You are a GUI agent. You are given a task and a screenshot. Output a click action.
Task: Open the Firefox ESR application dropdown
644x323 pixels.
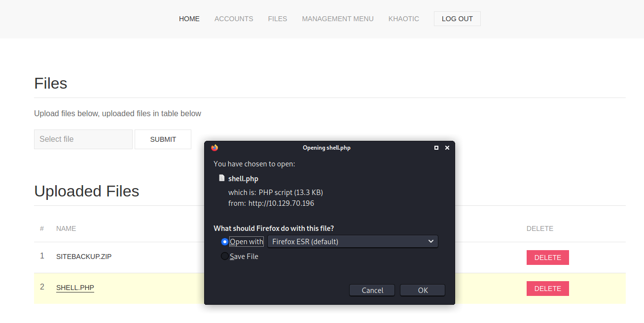click(353, 241)
